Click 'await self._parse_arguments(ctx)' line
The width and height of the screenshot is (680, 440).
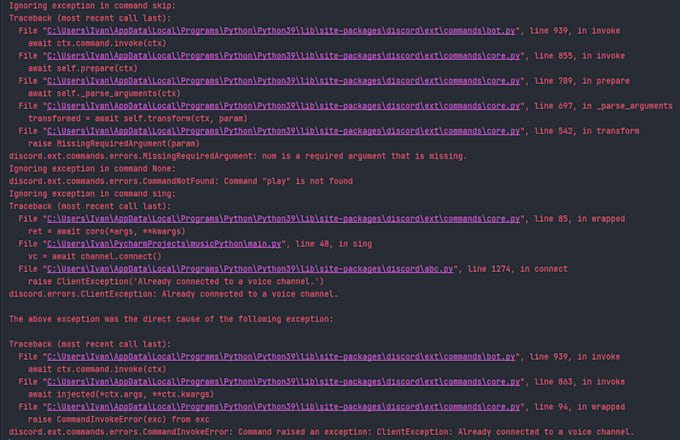(104, 94)
